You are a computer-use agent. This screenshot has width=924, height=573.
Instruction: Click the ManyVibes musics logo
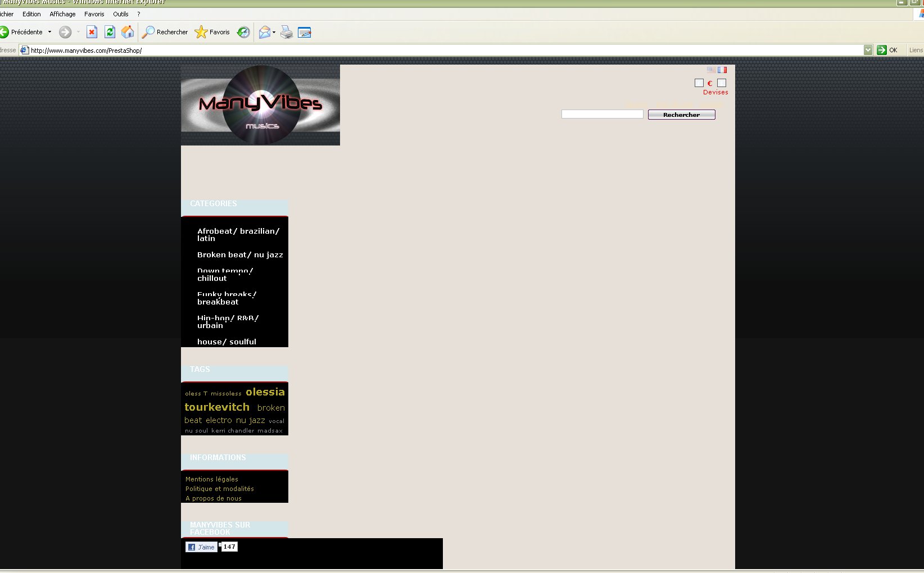260,105
